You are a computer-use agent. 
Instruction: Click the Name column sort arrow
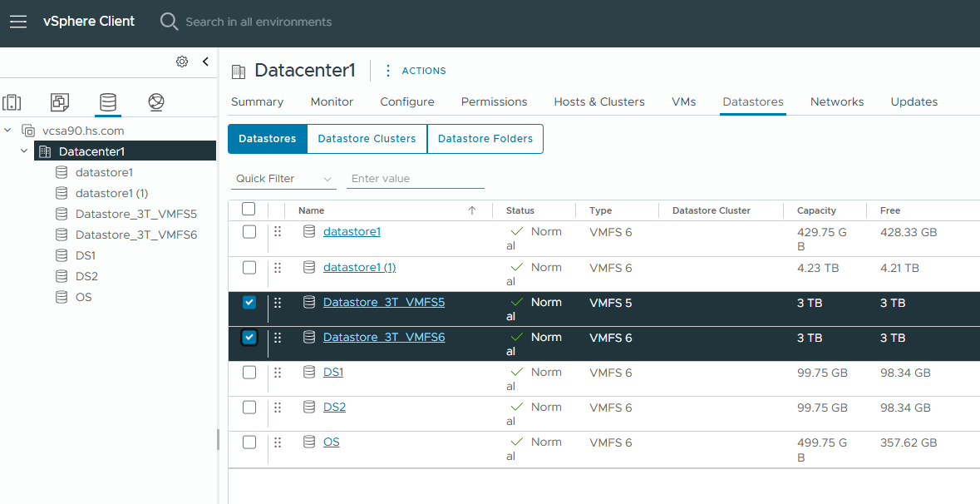pyautogui.click(x=472, y=210)
